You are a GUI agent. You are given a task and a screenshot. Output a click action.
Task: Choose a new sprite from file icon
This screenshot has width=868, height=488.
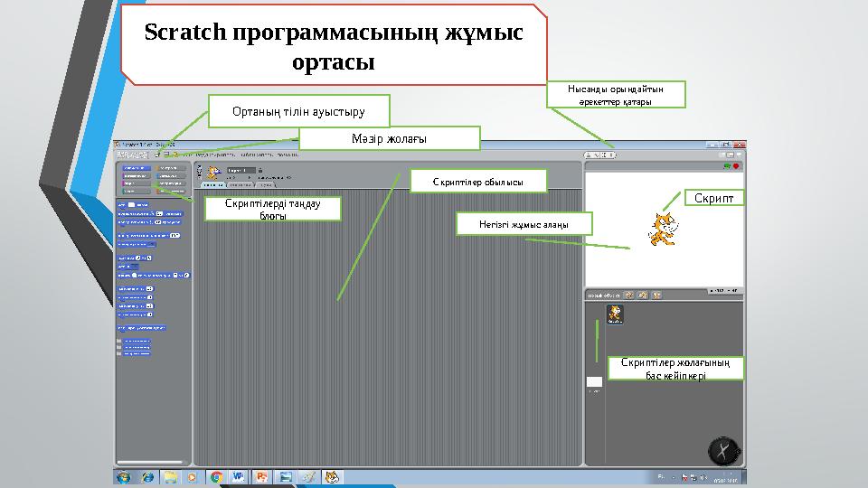642,296
